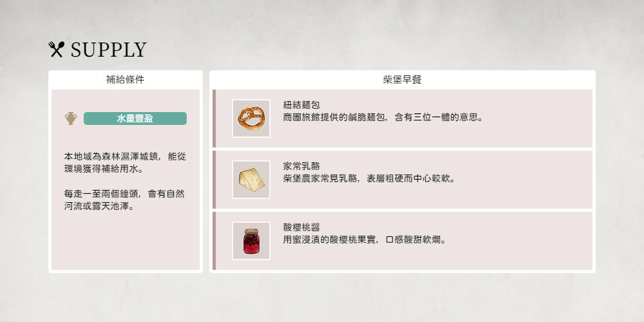Click the fork and spoon SUPPLY icon
644x322 pixels.
tap(56, 50)
